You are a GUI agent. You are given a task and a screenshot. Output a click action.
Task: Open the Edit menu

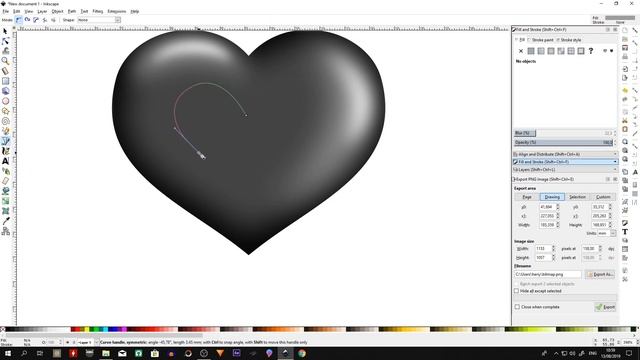pyautogui.click(x=16, y=11)
